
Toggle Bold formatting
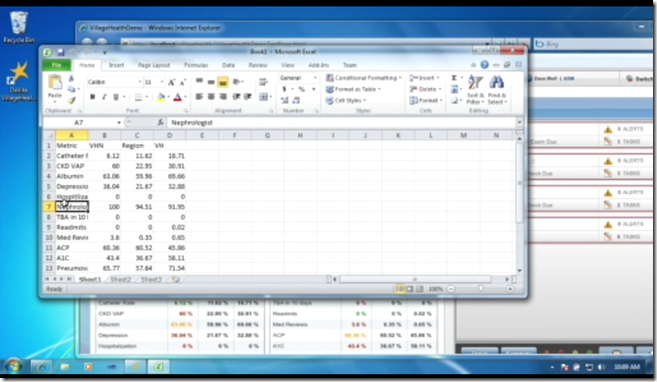click(92, 97)
